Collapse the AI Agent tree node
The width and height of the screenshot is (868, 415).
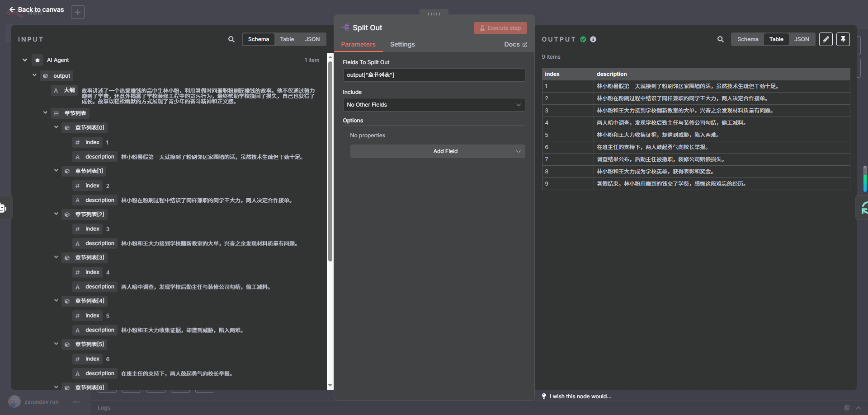pyautogui.click(x=25, y=60)
